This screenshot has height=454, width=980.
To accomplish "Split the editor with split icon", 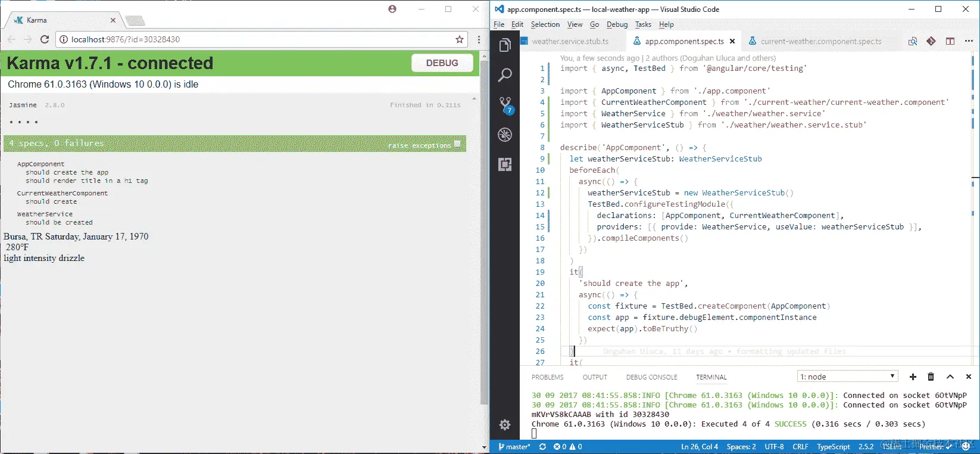I will pyautogui.click(x=950, y=41).
